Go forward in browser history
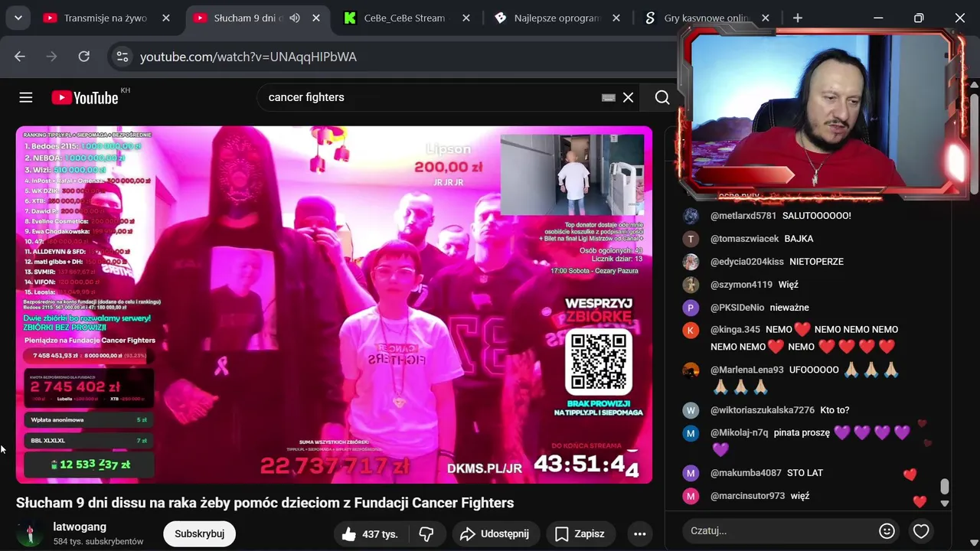The height and width of the screenshot is (551, 980). point(52,57)
